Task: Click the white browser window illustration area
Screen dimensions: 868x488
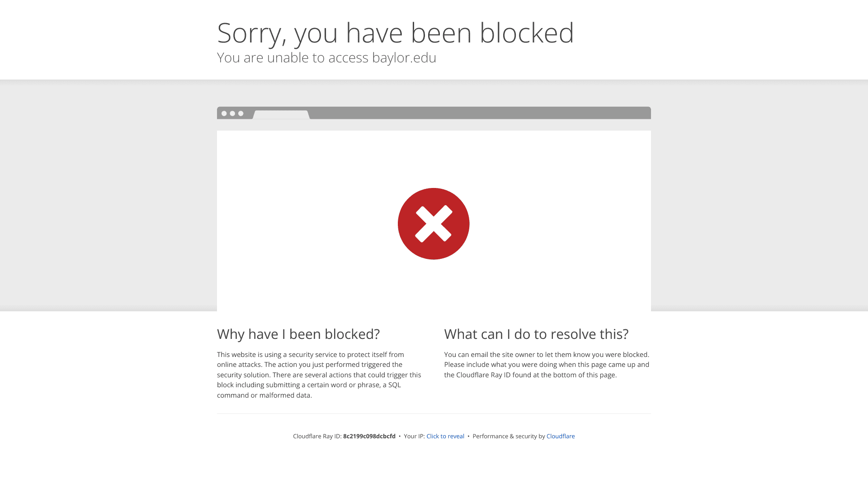Action: click(434, 221)
